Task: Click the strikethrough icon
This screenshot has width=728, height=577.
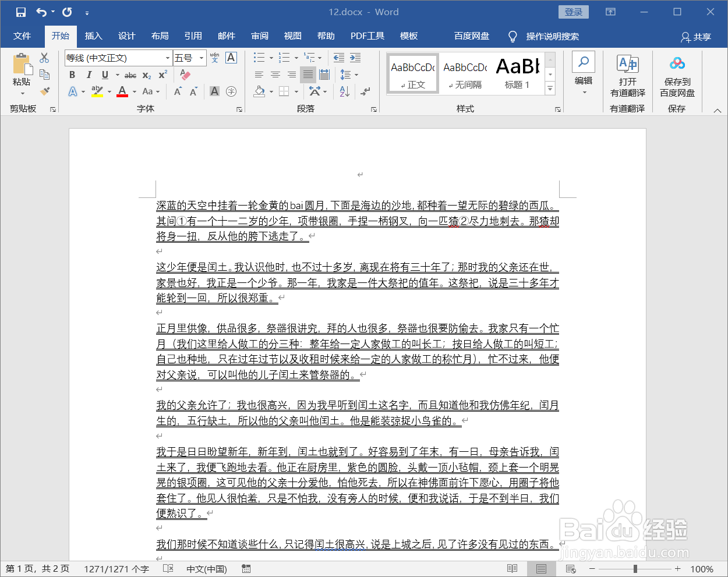Action: tap(130, 75)
